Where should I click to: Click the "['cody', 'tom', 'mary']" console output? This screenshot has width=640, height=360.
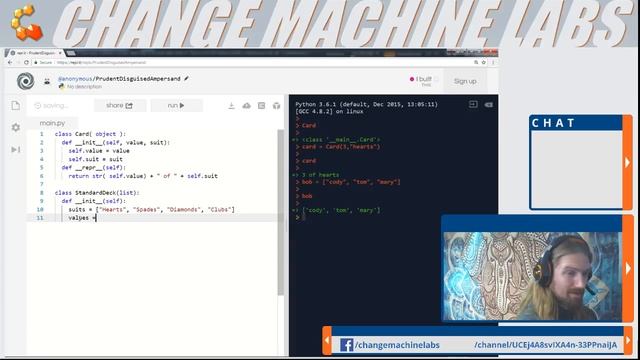341,210
